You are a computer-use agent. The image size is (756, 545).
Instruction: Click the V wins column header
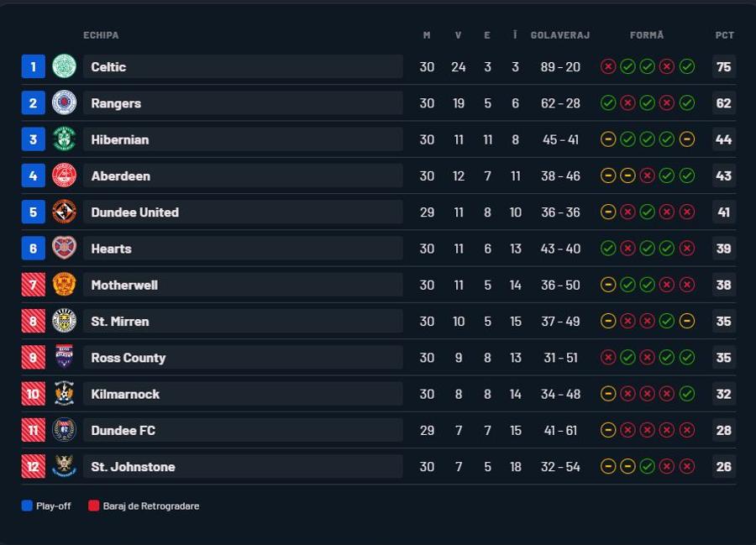point(458,35)
